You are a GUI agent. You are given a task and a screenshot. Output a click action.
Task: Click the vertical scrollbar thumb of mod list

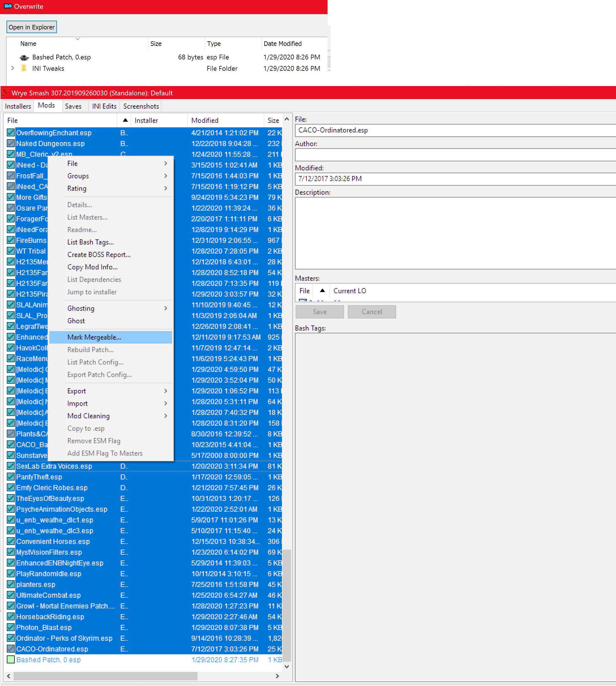coord(287,606)
